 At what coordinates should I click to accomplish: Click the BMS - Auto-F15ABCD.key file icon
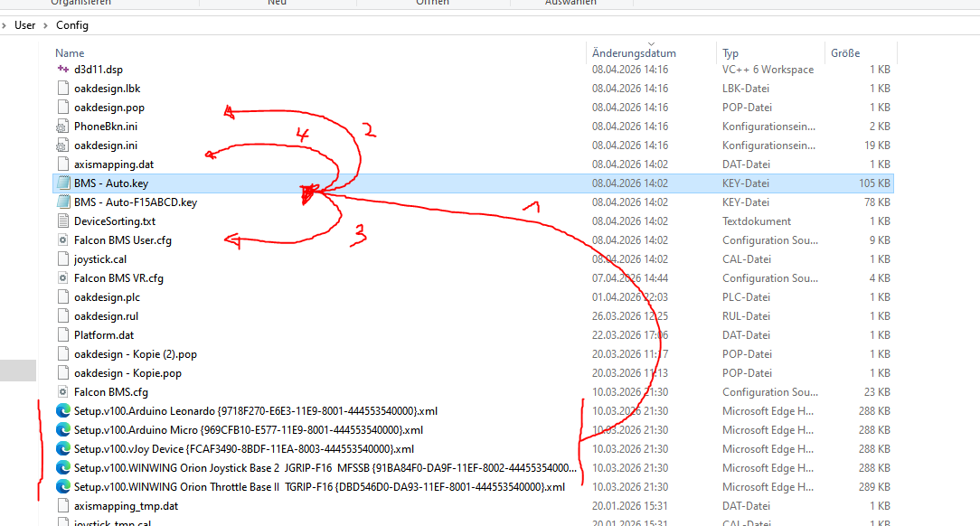coord(62,202)
